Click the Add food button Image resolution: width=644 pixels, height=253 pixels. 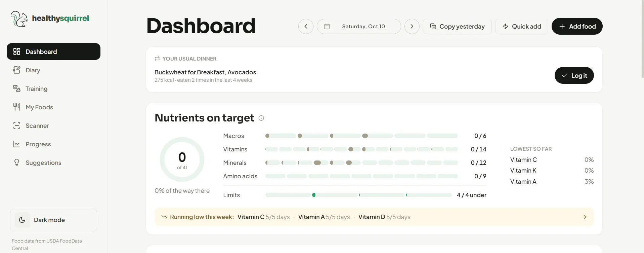(x=577, y=26)
